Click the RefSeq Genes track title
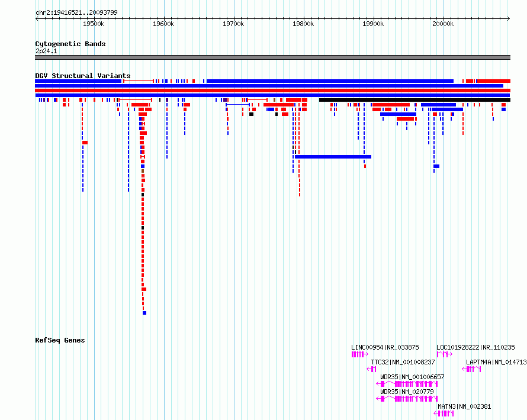Screen dimensions: 527x420 pos(60,340)
